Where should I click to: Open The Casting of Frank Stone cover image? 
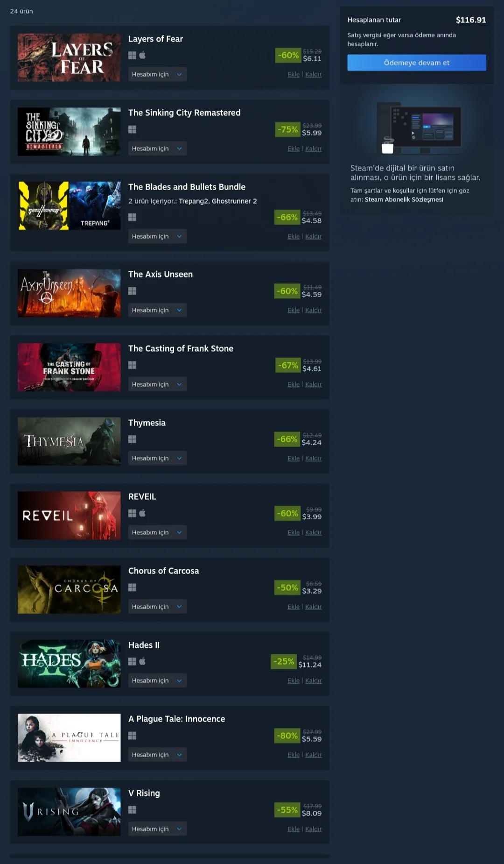[x=69, y=367]
